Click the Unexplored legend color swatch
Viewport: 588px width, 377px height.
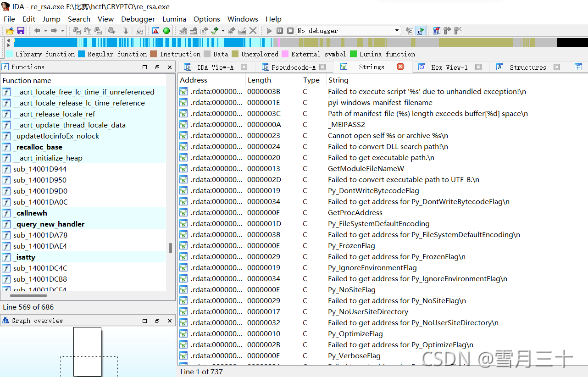tap(235, 54)
